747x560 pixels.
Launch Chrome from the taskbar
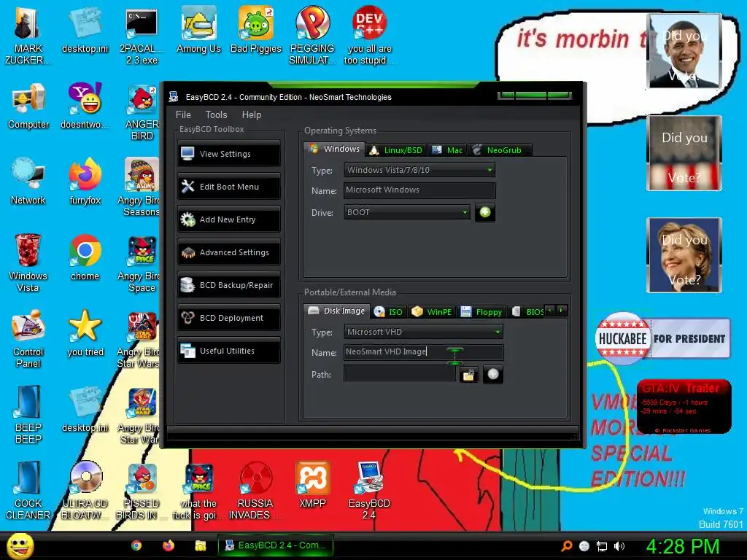point(136,545)
